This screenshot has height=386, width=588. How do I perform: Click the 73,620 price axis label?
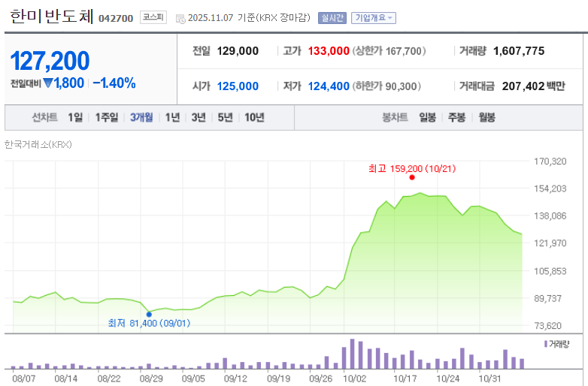[x=548, y=326]
